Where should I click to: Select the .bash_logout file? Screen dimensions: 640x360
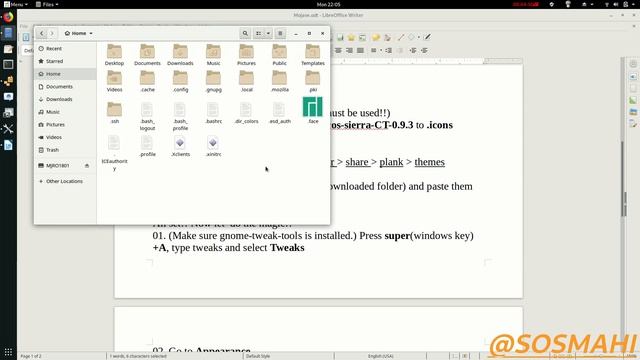147,116
